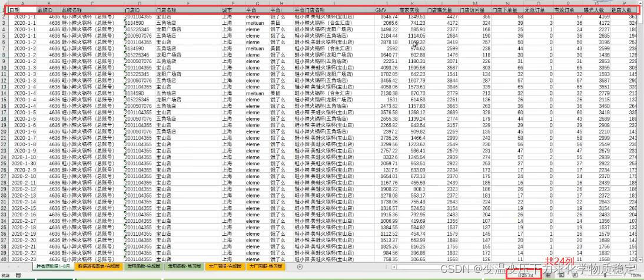This screenshot has width=644, height=280.
Task: Select column D by its header letter
Action: coord(140,3)
